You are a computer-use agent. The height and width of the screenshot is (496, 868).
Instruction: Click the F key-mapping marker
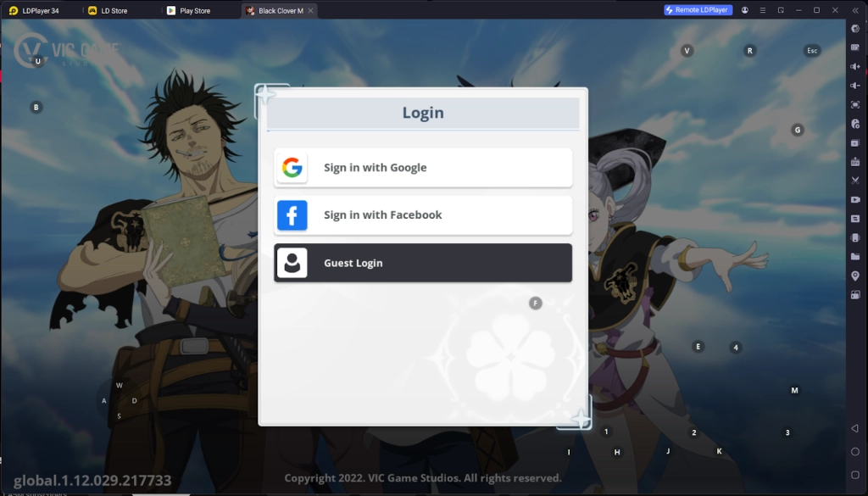[x=536, y=304]
